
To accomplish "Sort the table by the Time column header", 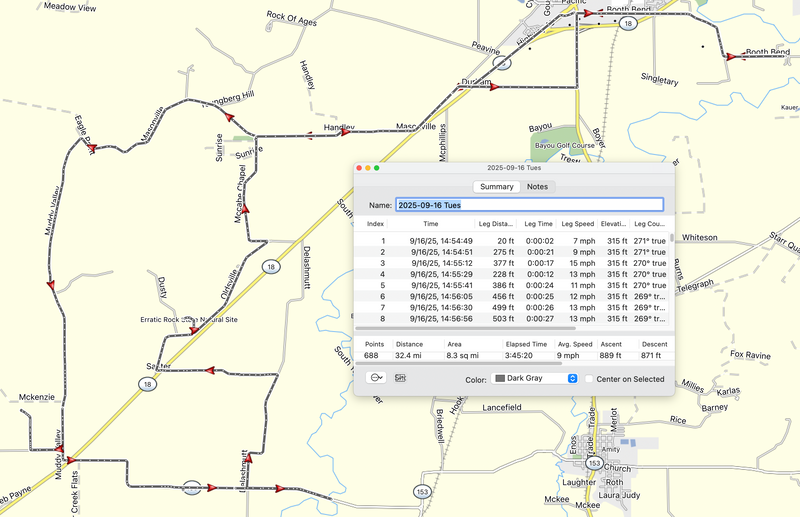I will pos(430,224).
